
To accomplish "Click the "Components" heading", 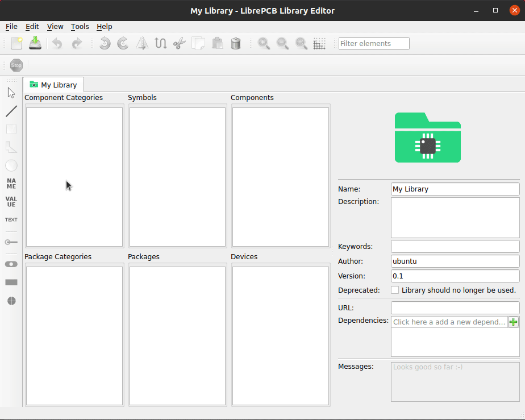I will click(252, 97).
